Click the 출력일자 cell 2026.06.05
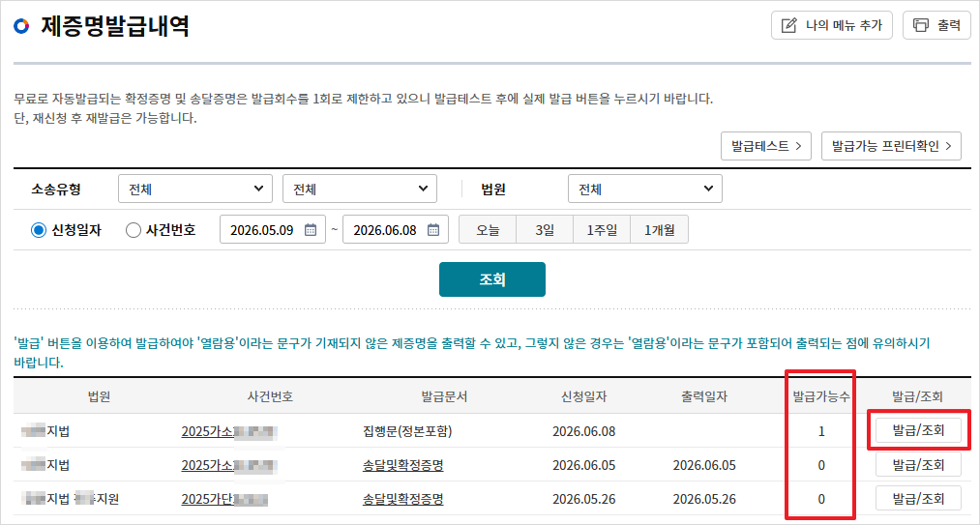 [704, 465]
